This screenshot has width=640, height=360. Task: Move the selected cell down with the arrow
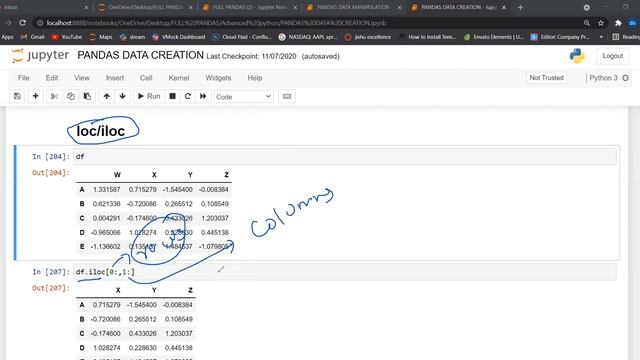[x=122, y=96]
